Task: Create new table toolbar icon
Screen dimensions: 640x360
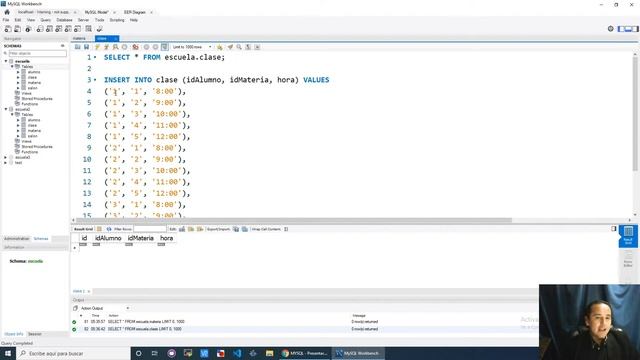Action: (49, 29)
